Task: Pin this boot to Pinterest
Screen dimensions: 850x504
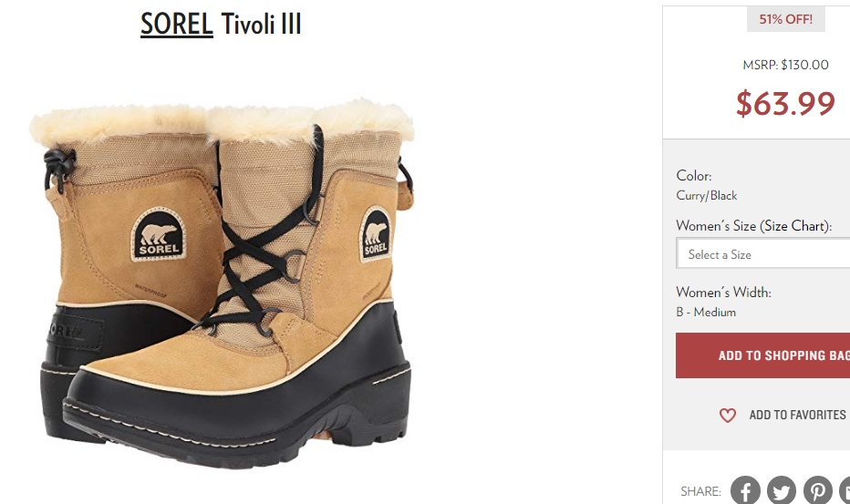Action: [x=817, y=490]
